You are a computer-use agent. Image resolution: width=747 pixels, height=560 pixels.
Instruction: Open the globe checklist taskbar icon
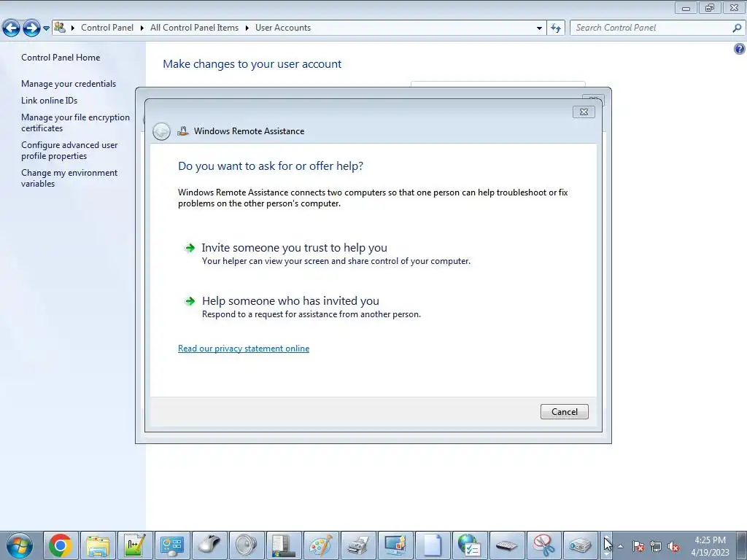469,545
